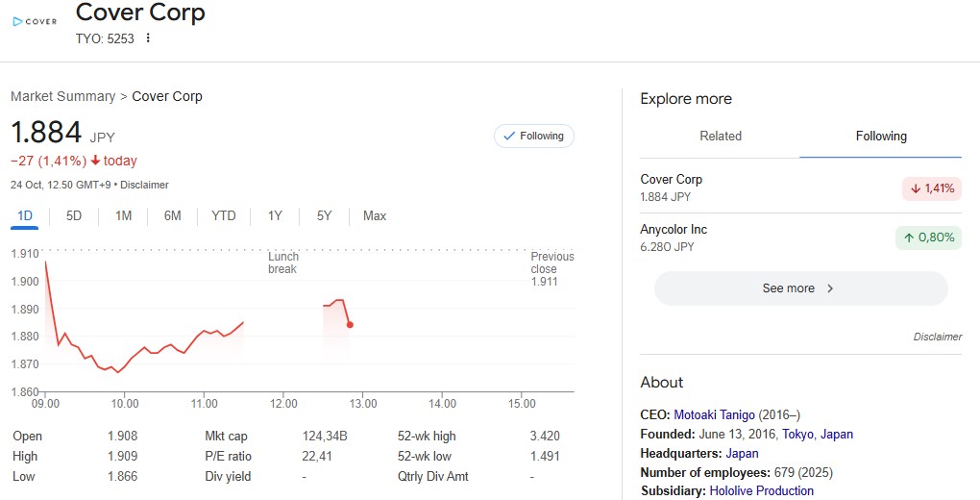Switch chart to 6M range
980x500 pixels.
click(x=173, y=216)
